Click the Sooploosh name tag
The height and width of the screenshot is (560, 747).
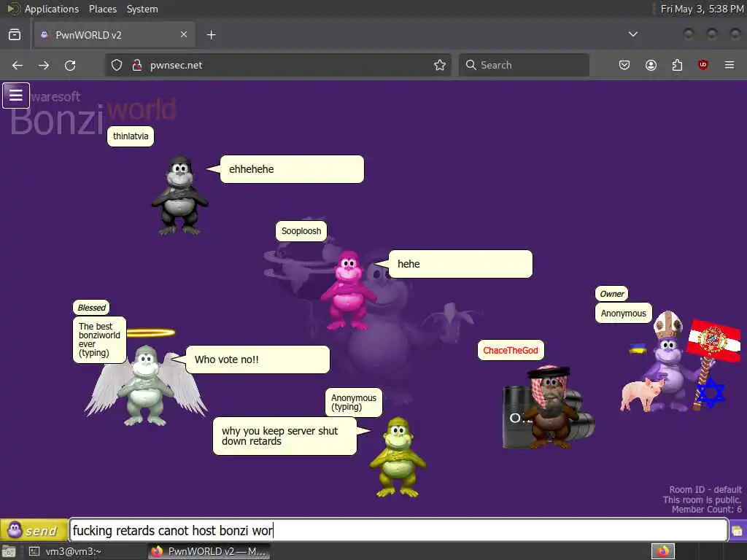click(301, 231)
